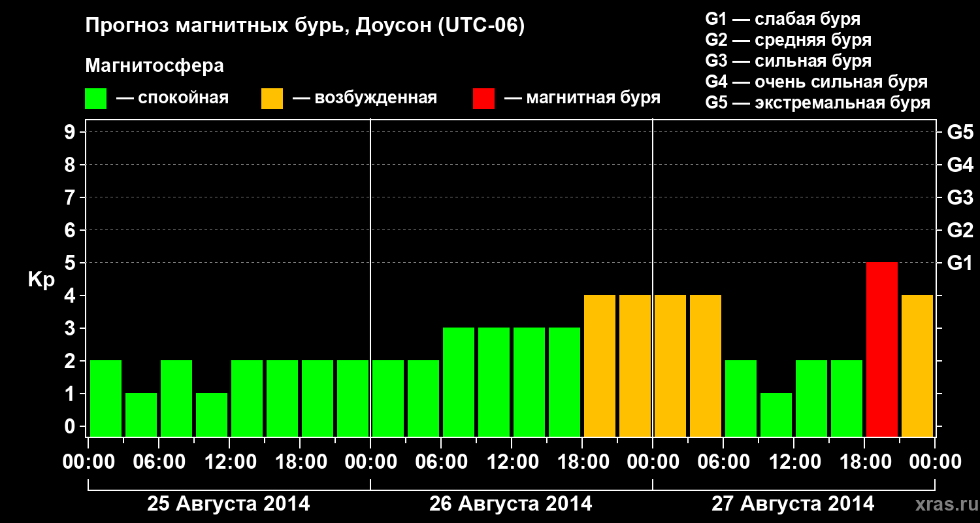This screenshot has height=523, width=980.
Task: Select the orange bar after the red bar
Action: click(x=917, y=365)
